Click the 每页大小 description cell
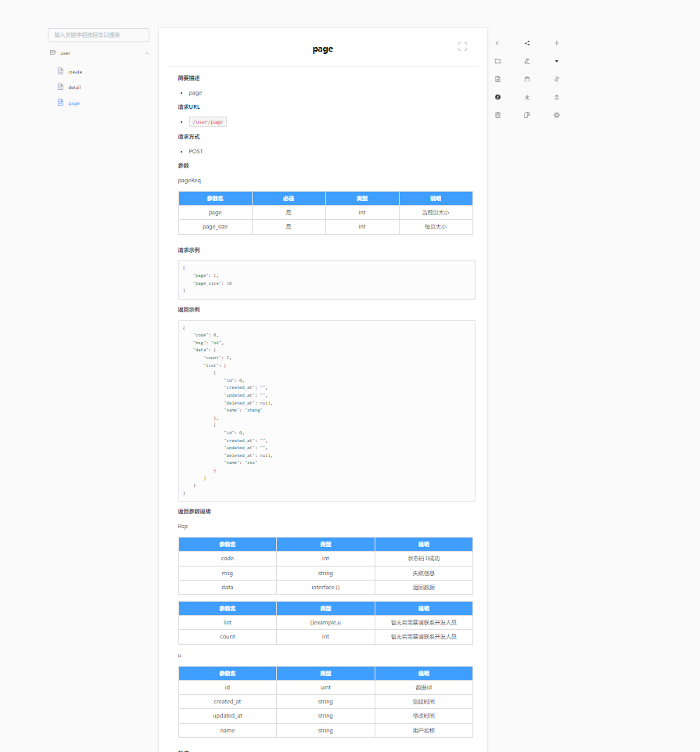Image resolution: width=700 pixels, height=752 pixels. [x=436, y=227]
